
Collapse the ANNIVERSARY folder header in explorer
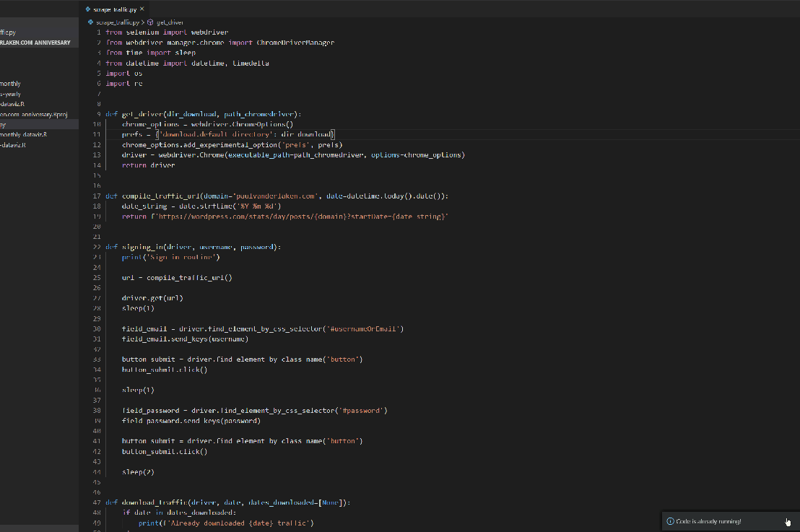(39, 43)
